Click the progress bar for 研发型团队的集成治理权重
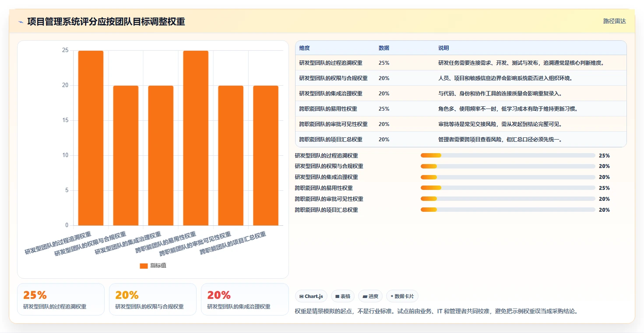Screen dimensions: 644x333 [507, 177]
